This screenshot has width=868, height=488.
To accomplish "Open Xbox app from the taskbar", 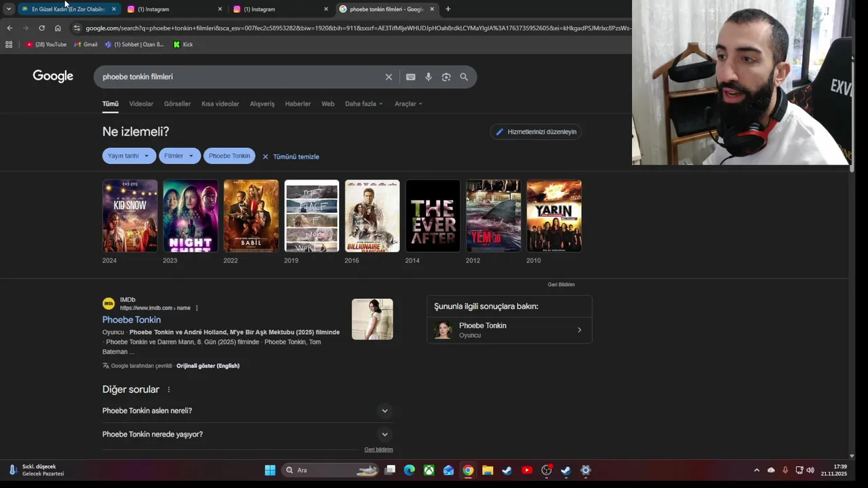I will [429, 470].
